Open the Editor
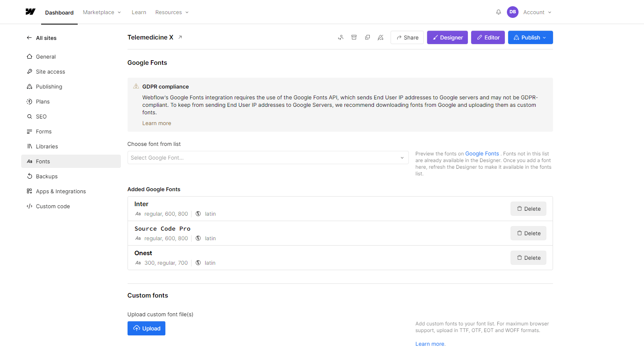 click(488, 37)
